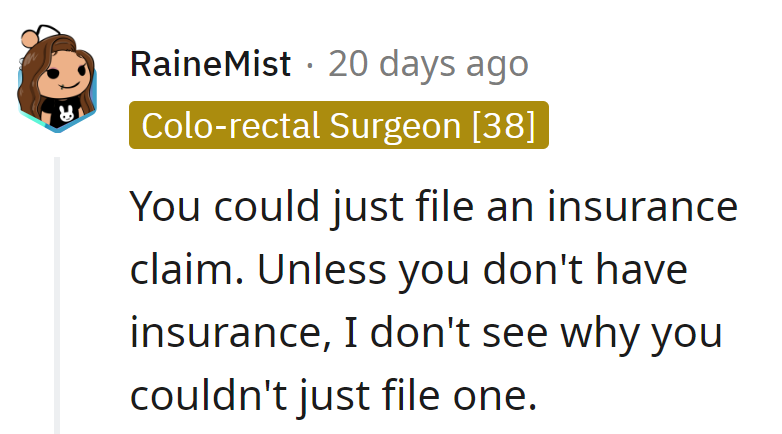Click the last line "couldn't just file one."

(333, 396)
